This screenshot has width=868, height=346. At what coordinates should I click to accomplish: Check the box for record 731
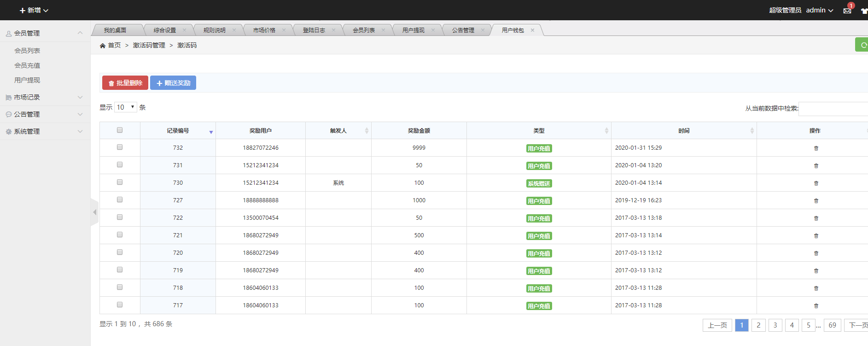(x=120, y=165)
